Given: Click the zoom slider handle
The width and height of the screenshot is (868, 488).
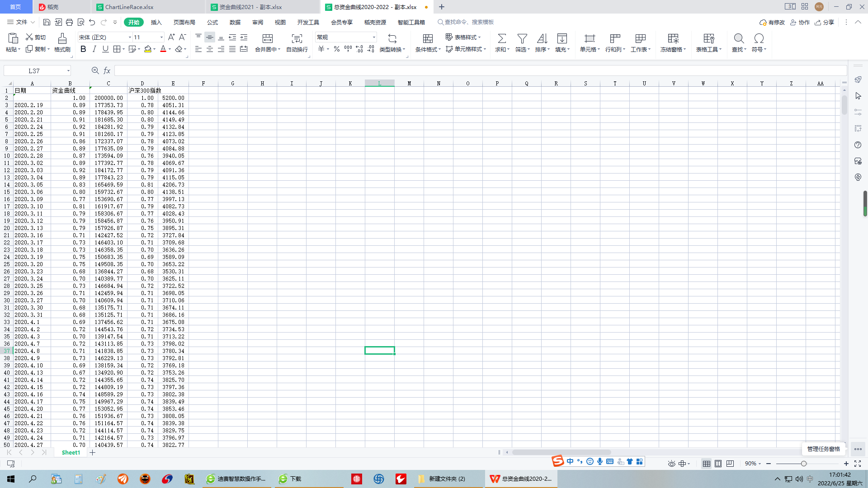Looking at the screenshot, I should (803, 464).
